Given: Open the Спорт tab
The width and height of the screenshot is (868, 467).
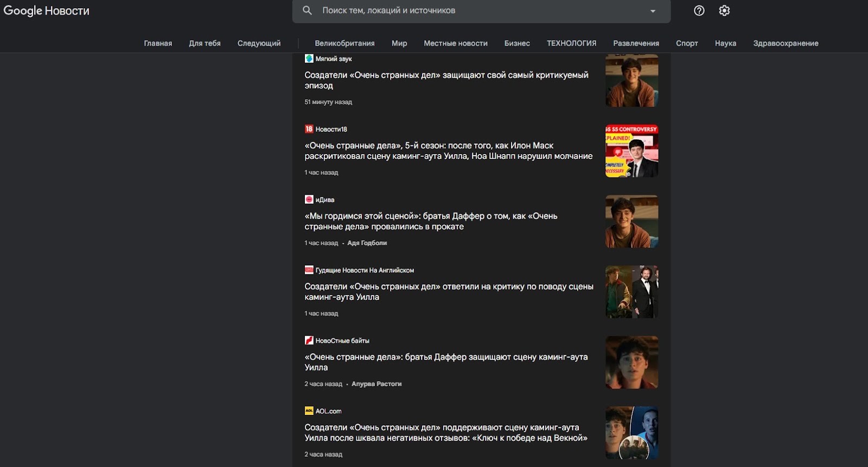Looking at the screenshot, I should (x=686, y=43).
